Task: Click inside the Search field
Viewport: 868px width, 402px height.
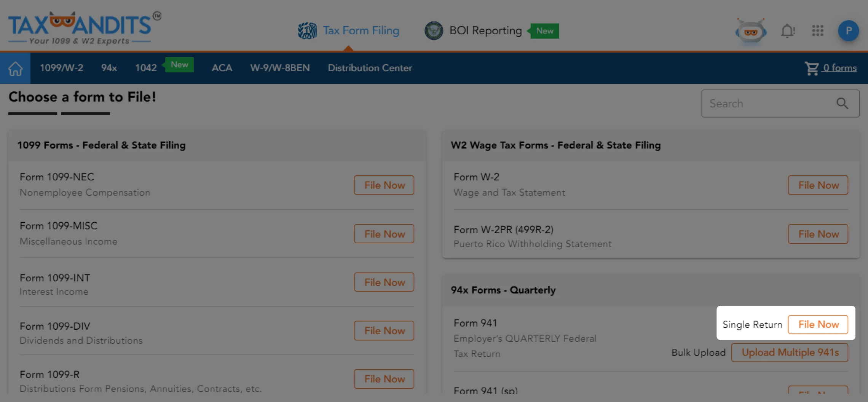Action: point(765,103)
